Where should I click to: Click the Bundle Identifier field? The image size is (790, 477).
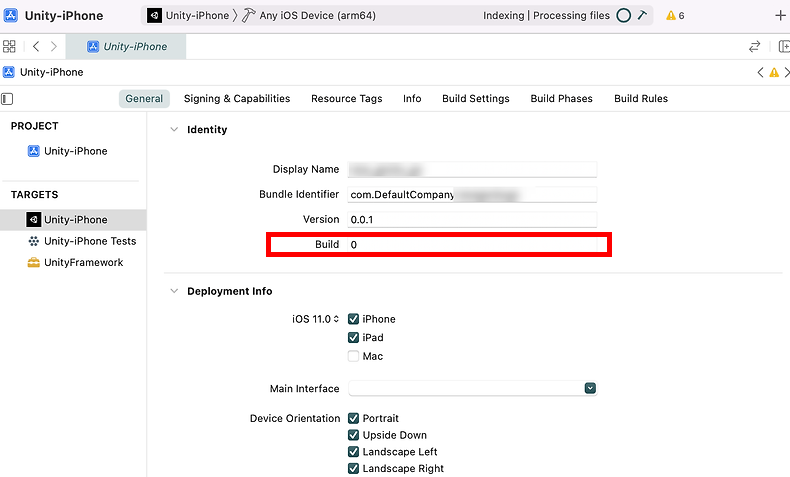tap(472, 195)
